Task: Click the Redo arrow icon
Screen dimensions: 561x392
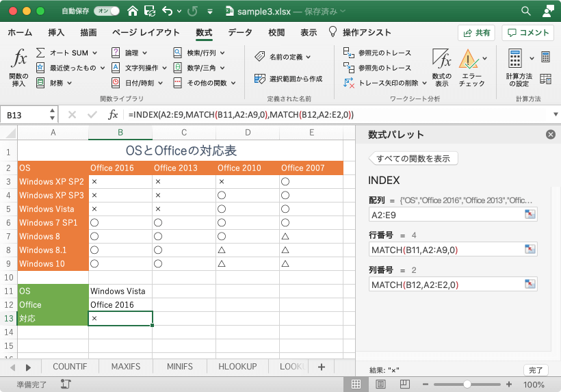Action: pos(192,11)
